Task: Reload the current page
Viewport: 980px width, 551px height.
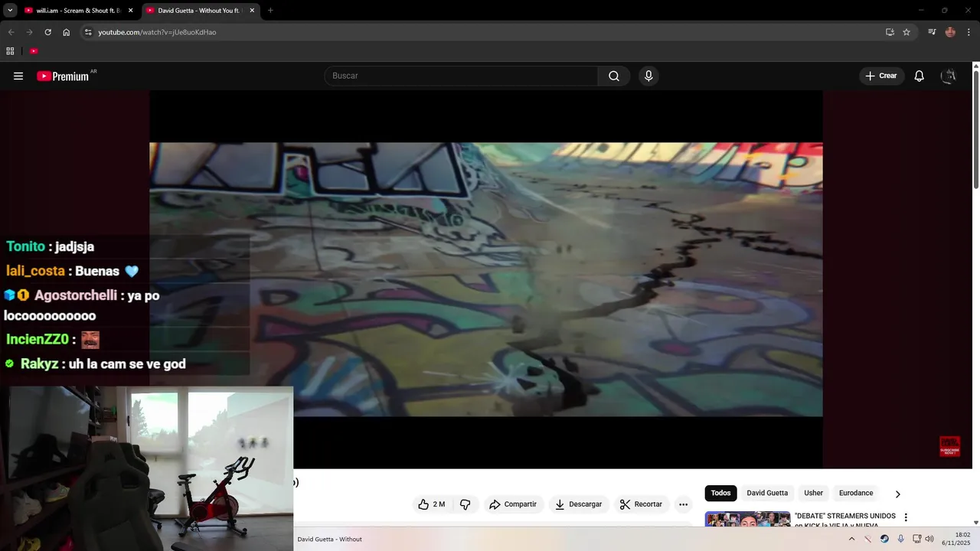Action: tap(47, 32)
